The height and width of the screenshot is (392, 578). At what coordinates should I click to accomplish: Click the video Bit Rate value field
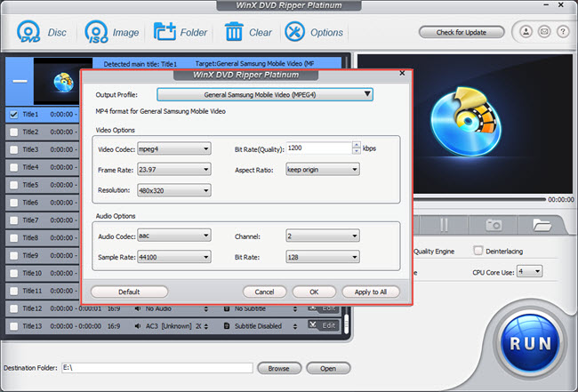coord(319,148)
